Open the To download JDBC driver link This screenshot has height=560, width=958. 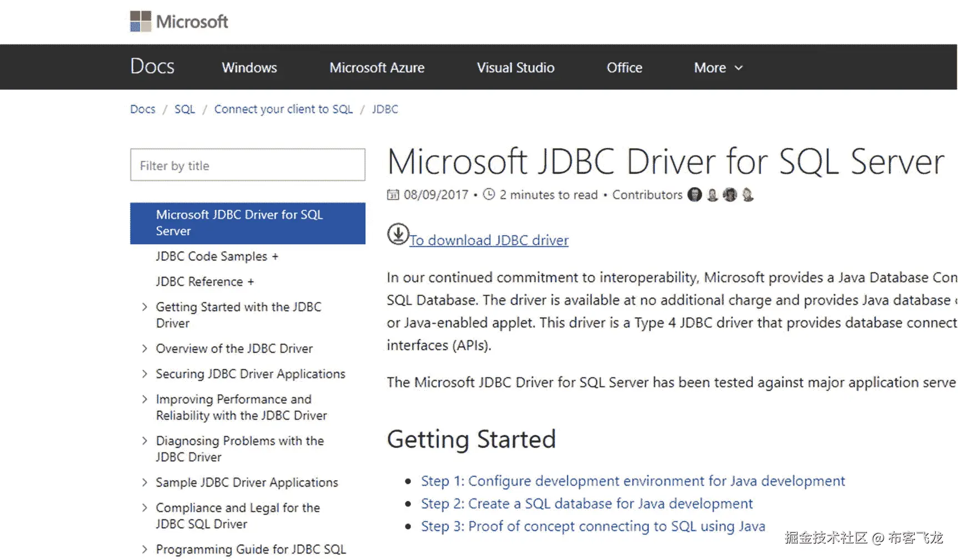[x=489, y=240]
